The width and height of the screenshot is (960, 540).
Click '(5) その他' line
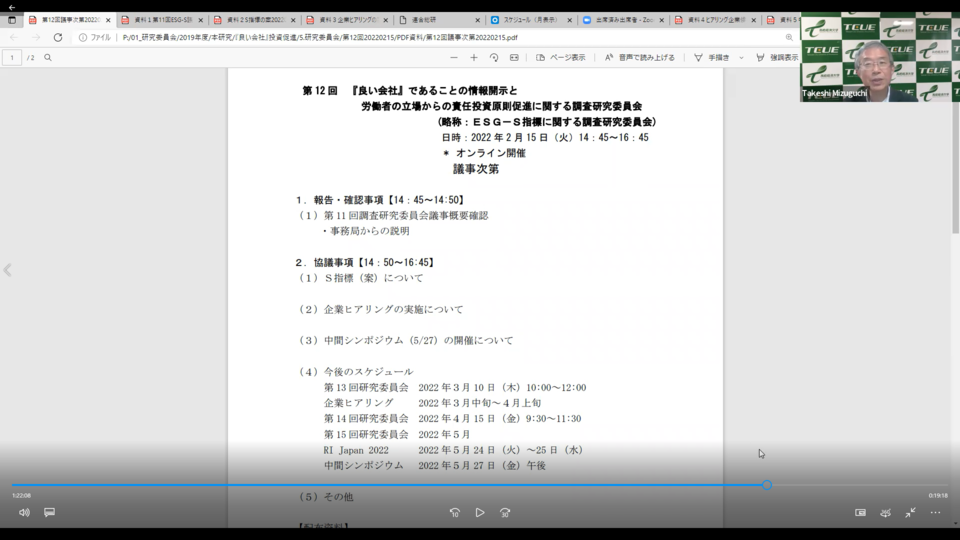[x=326, y=497]
